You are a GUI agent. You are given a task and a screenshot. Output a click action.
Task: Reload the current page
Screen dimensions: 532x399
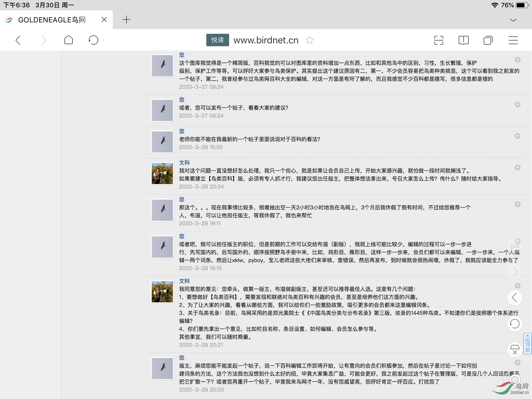click(93, 40)
